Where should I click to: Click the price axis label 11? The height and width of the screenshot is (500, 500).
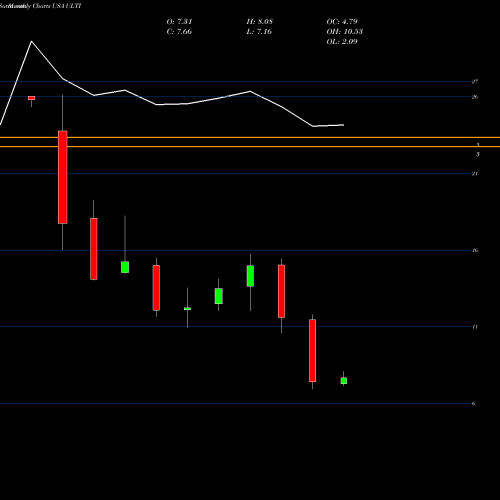tap(475, 327)
